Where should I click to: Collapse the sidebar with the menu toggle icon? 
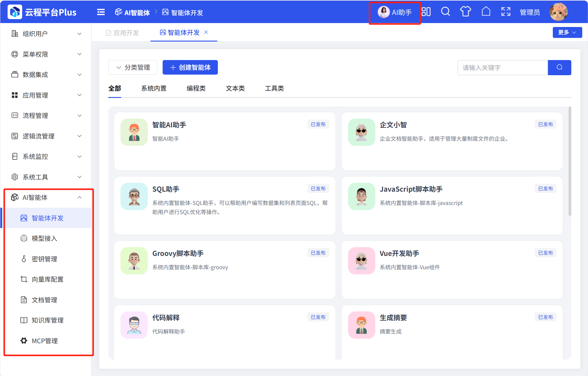click(101, 12)
